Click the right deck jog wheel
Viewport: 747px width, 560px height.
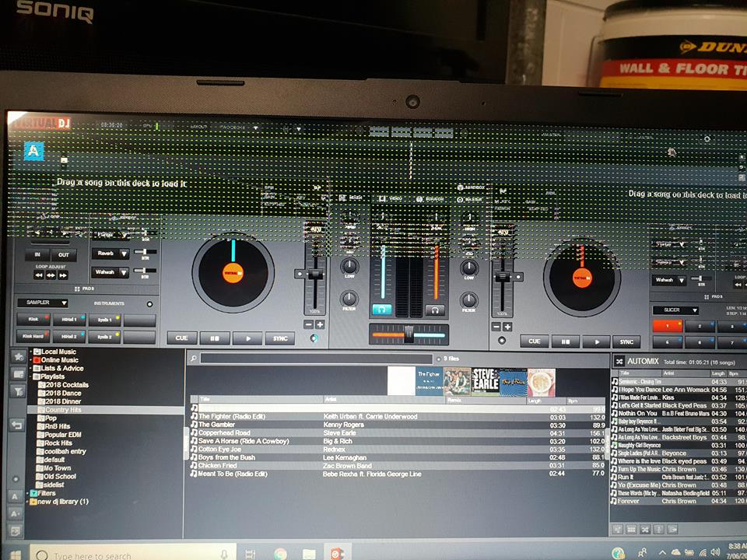point(582,278)
